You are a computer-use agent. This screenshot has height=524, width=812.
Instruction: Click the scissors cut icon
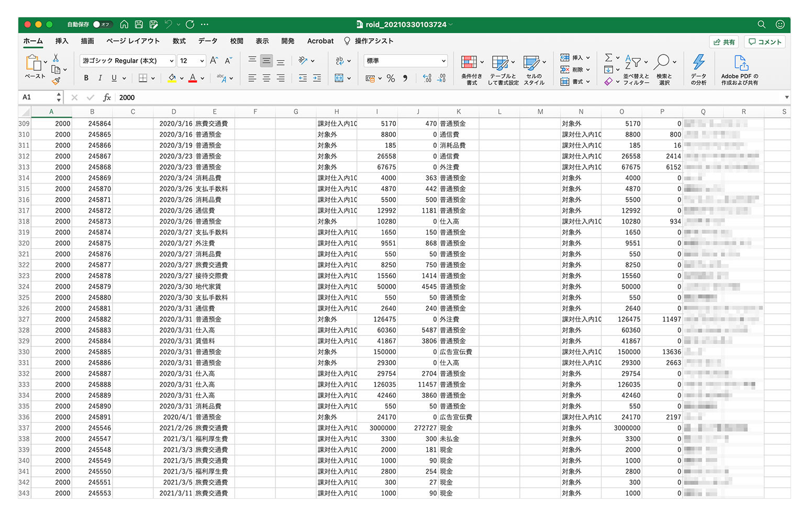click(56, 58)
